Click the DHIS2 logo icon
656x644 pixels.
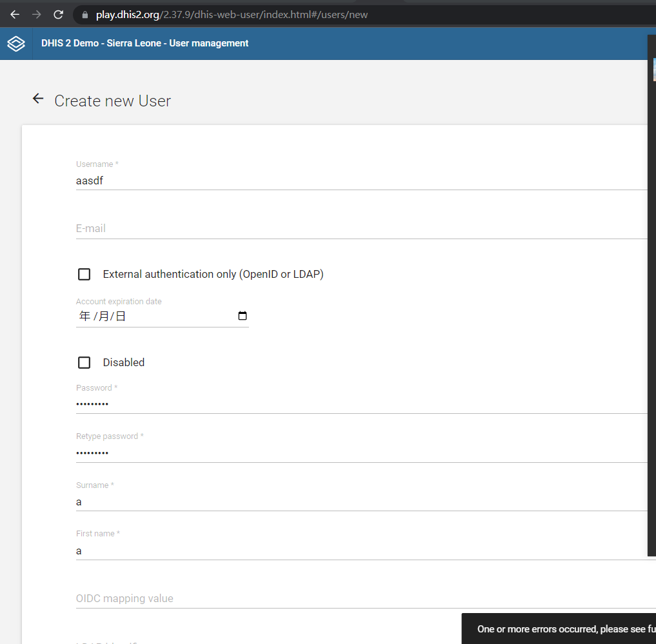(16, 43)
